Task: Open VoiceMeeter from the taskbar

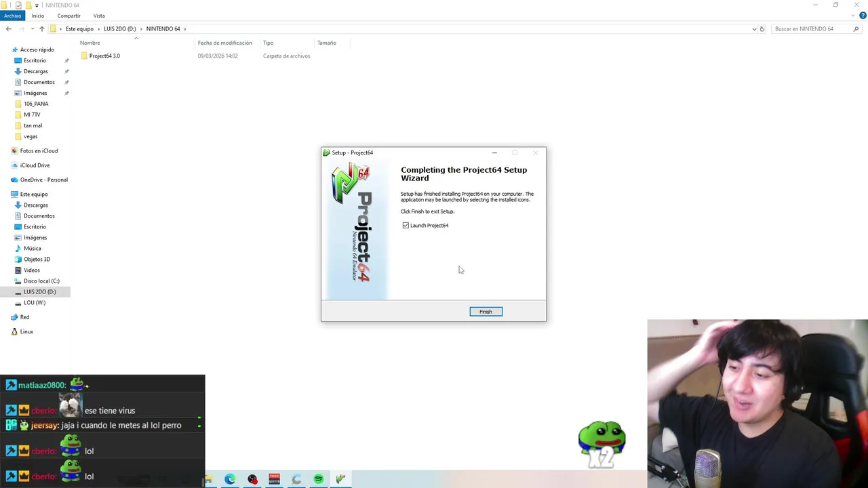Action: [274, 480]
